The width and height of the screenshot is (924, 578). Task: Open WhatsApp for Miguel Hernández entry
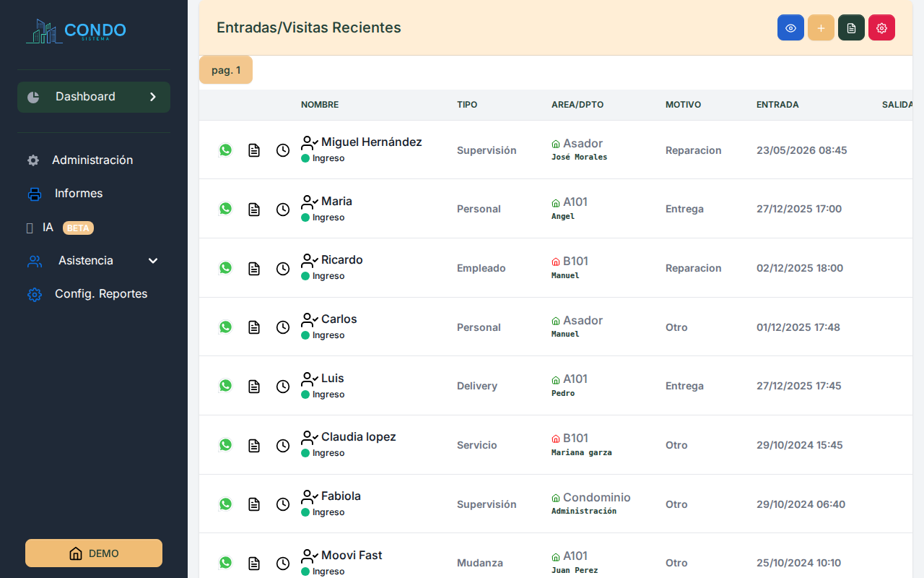tap(226, 150)
